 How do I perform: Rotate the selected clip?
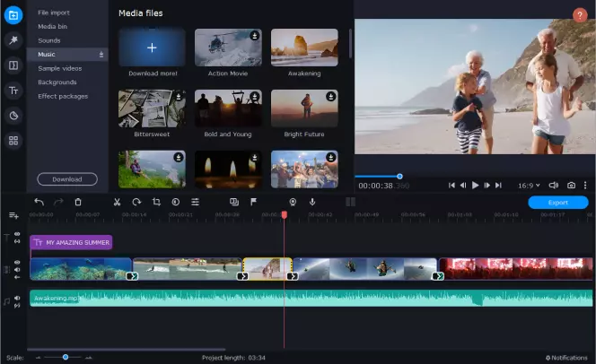(136, 202)
